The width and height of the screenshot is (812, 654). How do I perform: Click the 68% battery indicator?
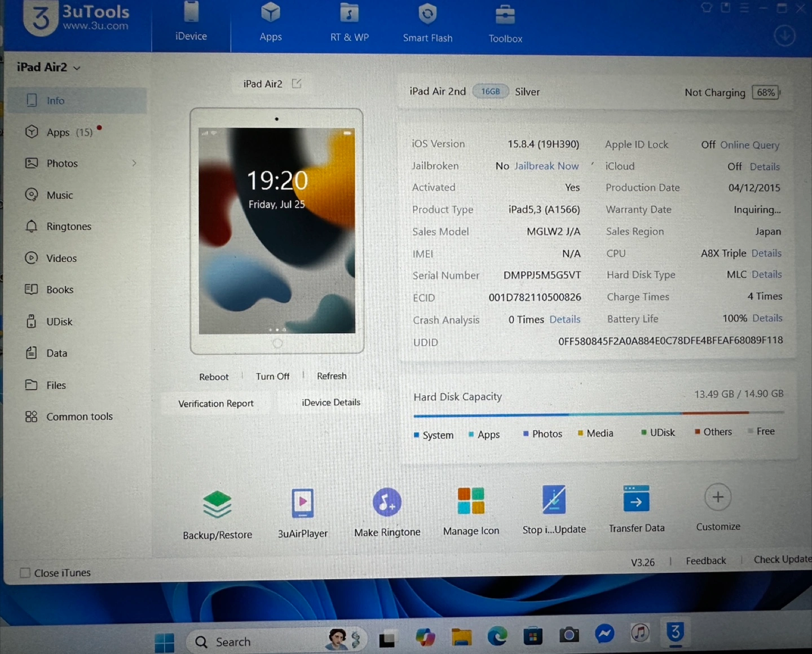click(x=766, y=92)
